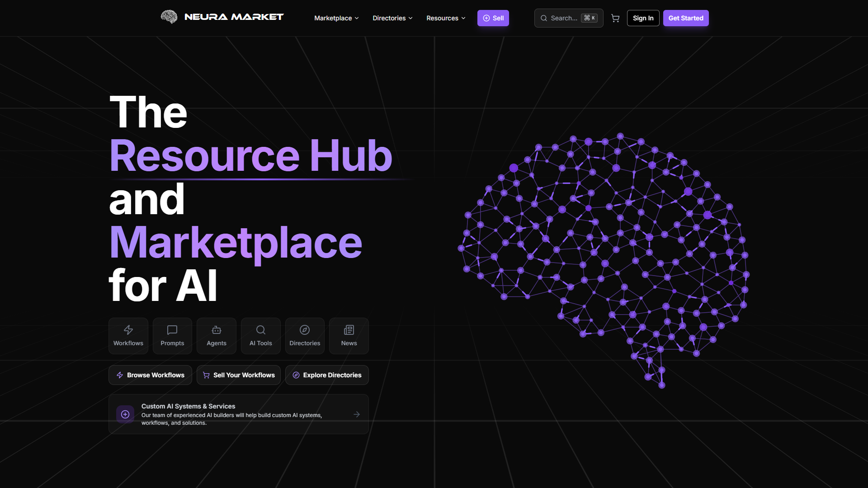Focus the Search input field
The width and height of the screenshot is (868, 488).
coord(569,18)
